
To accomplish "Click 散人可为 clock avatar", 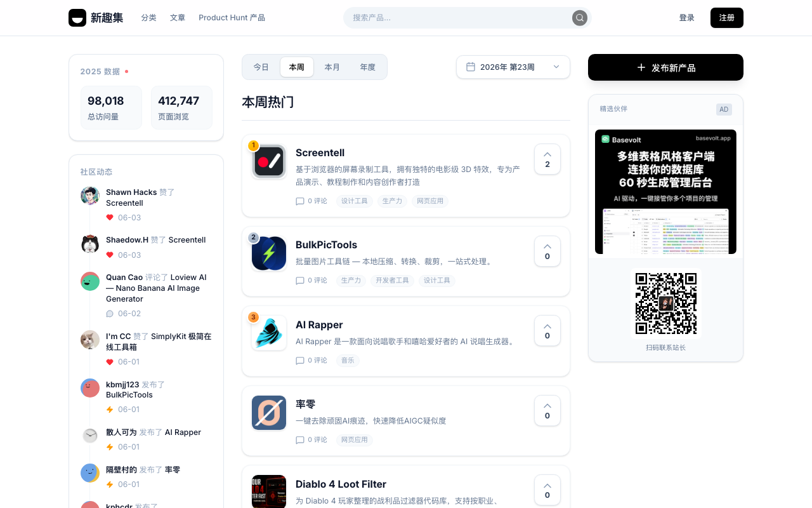I will coord(90,436).
